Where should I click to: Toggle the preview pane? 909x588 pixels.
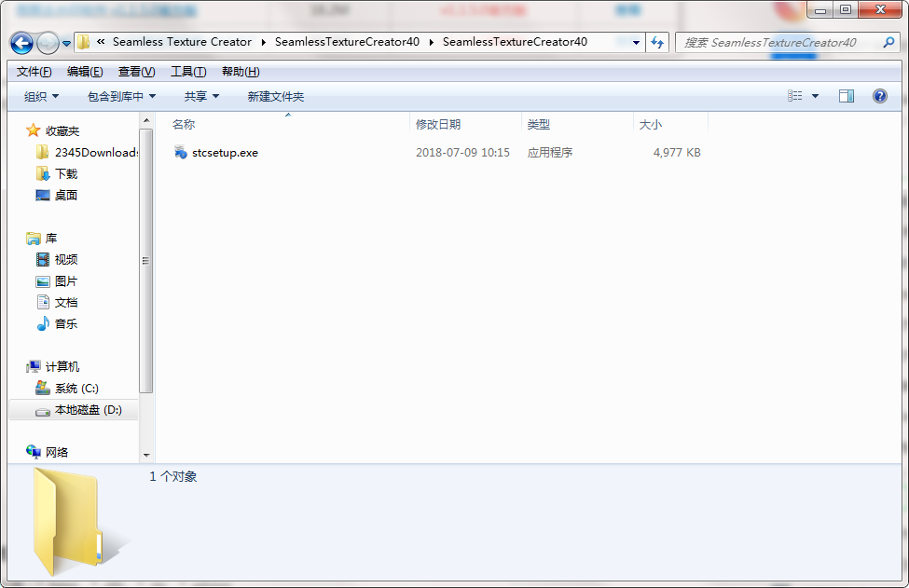point(847,96)
